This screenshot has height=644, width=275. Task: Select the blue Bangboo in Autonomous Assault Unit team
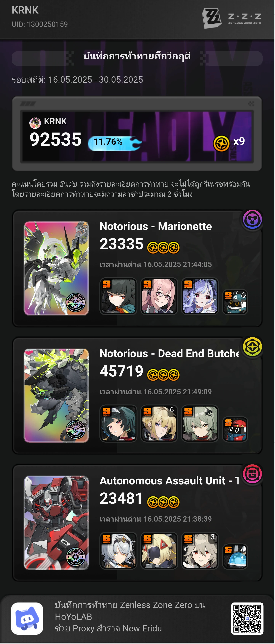(x=235, y=556)
